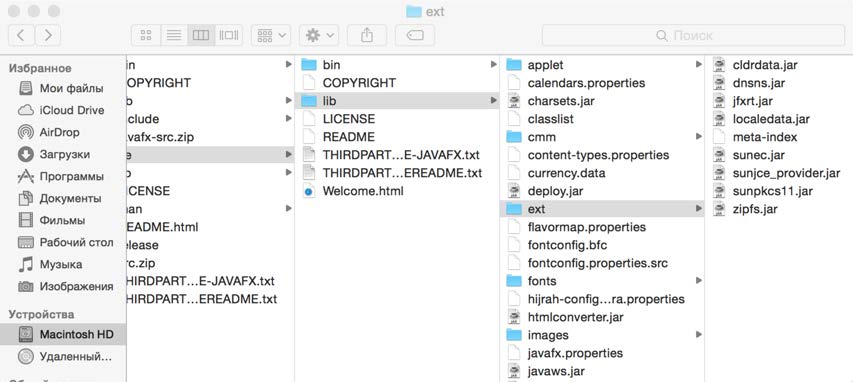Switch to icon grid view
The image size is (853, 382).
[146, 35]
